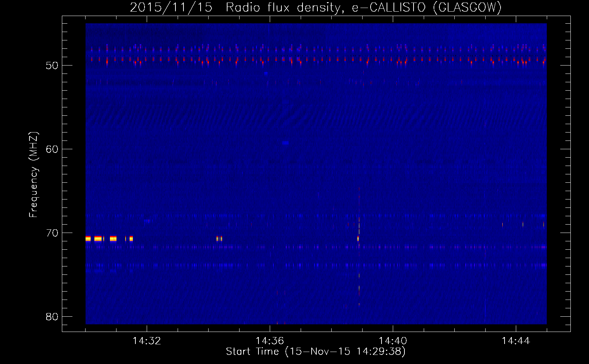Click the 14:32 time tick label

point(147,341)
